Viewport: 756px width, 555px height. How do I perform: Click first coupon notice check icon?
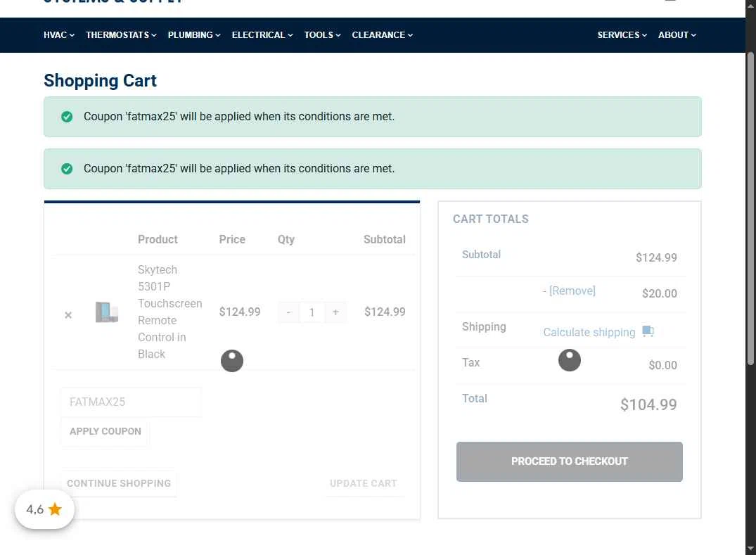point(67,117)
